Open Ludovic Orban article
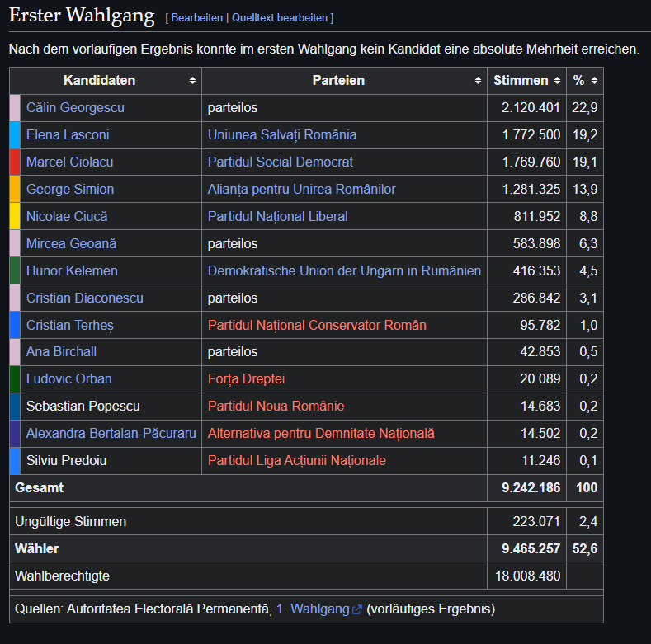The image size is (651, 644). point(69,378)
